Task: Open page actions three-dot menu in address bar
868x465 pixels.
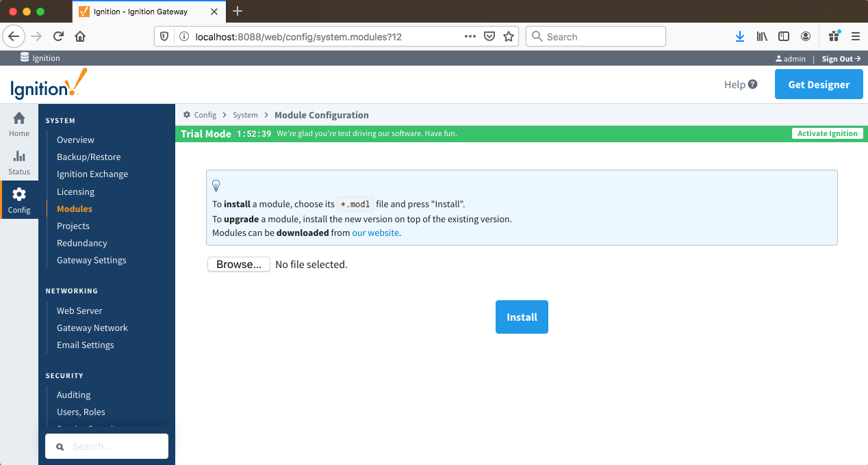Action: pos(470,37)
